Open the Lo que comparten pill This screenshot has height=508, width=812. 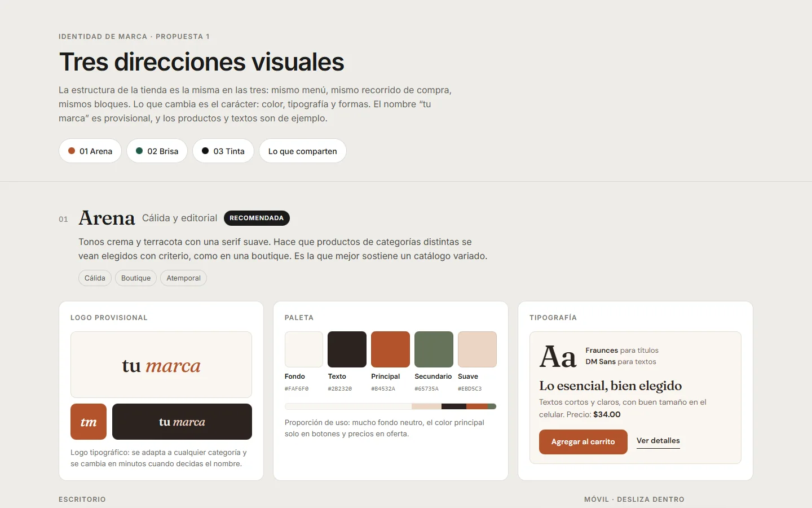(303, 151)
